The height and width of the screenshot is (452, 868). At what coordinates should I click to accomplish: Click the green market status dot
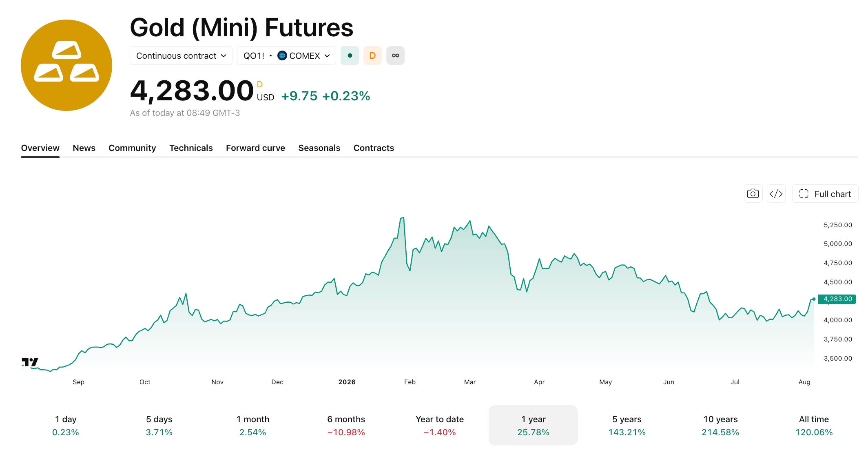pos(350,55)
